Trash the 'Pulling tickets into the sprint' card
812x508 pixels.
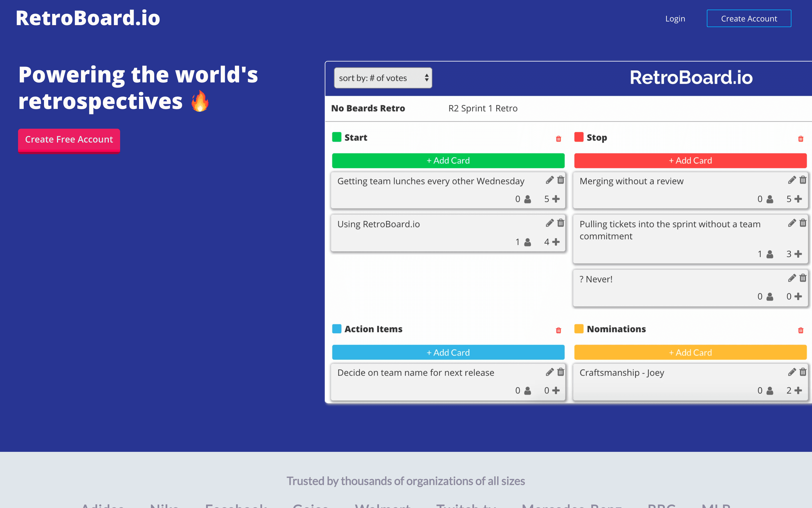[x=803, y=223]
